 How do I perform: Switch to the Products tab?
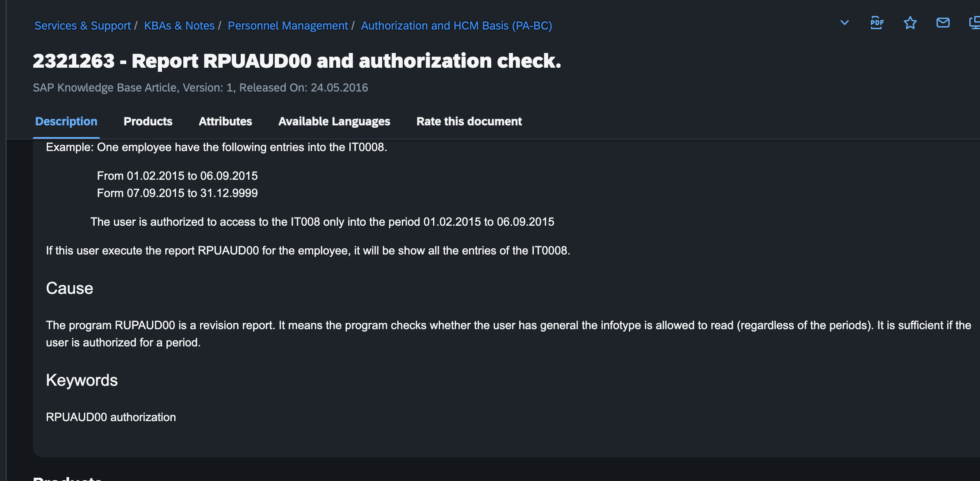(148, 121)
